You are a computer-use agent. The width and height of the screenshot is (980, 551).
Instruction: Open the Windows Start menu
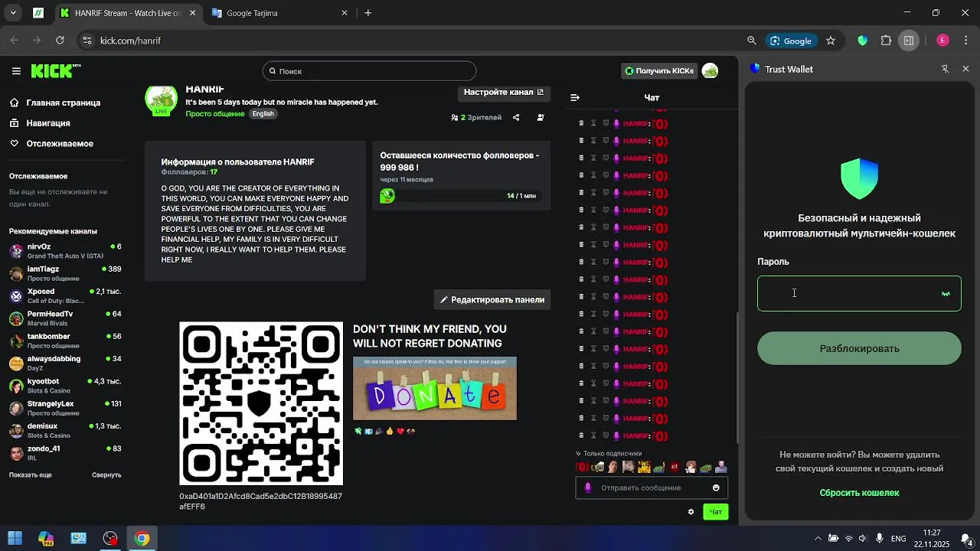point(15,538)
